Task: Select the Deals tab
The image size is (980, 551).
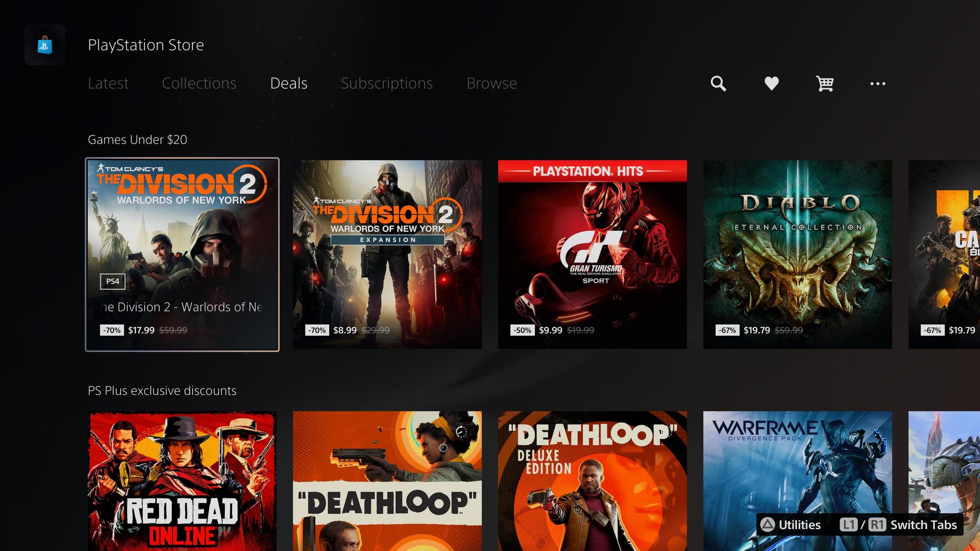Action: [289, 83]
